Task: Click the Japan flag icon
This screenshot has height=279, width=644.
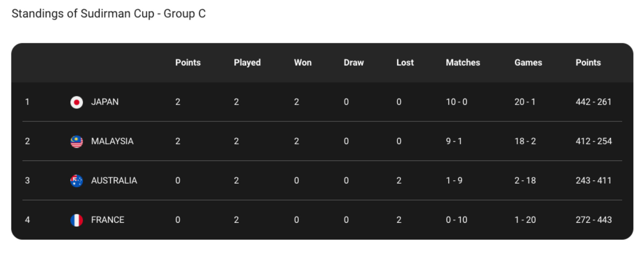Action: [77, 102]
